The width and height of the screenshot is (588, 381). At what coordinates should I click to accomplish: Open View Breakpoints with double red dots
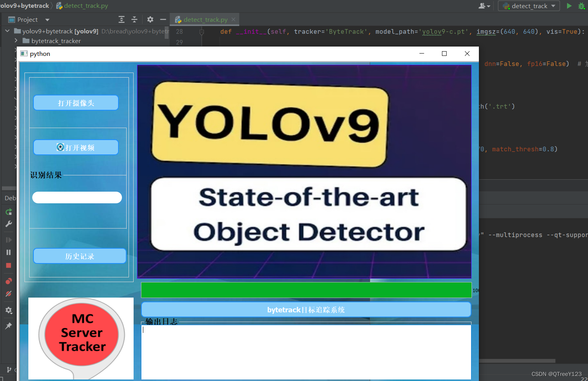point(9,281)
